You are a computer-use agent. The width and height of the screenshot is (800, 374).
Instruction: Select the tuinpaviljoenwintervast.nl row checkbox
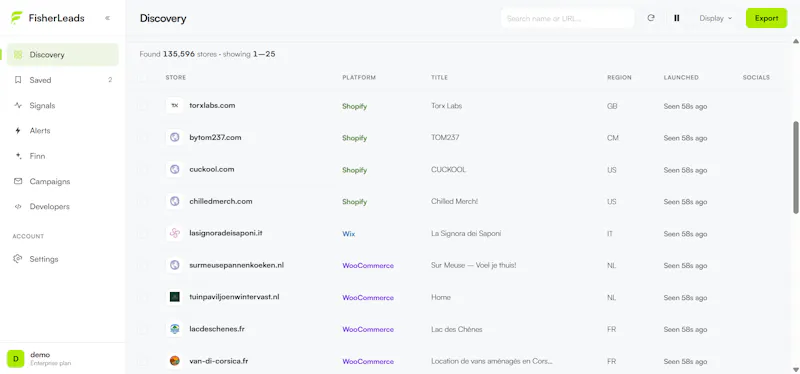pyautogui.click(x=142, y=297)
